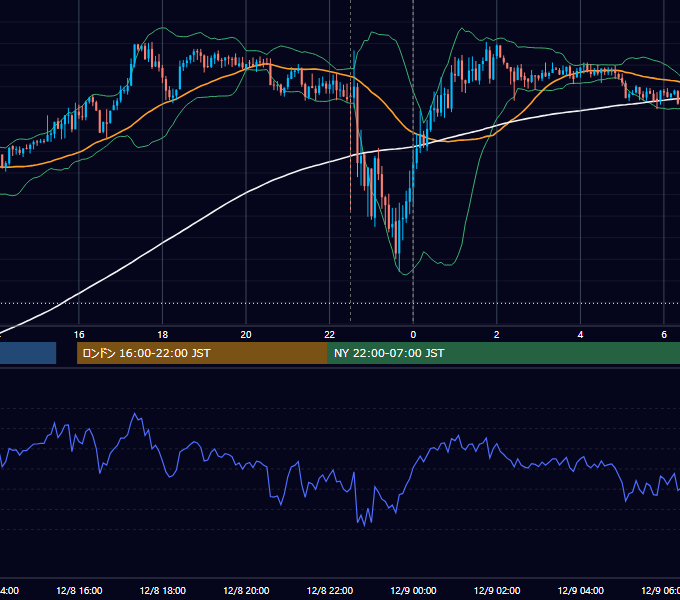Click the 20 hour label on upper axis
Image resolution: width=680 pixels, height=600 pixels.
point(246,335)
